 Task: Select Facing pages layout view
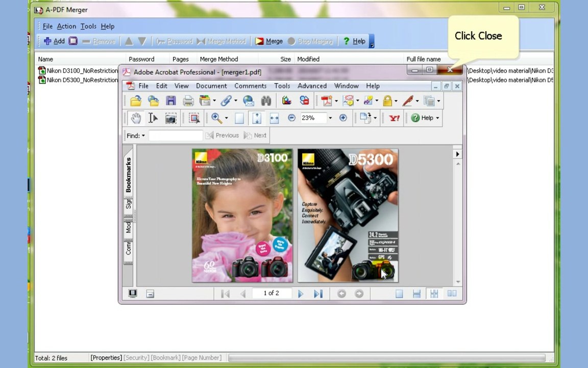[452, 294]
